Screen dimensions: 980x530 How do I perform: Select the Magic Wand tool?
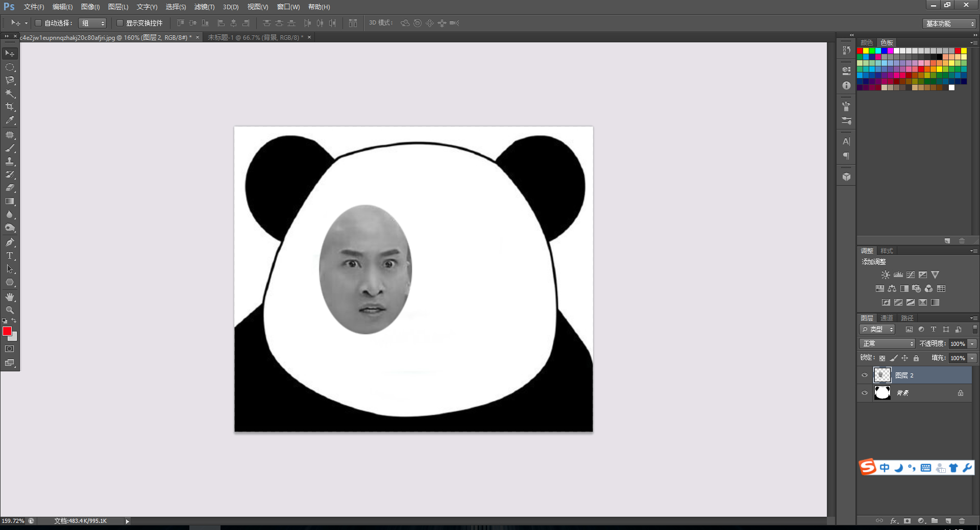[x=10, y=93]
